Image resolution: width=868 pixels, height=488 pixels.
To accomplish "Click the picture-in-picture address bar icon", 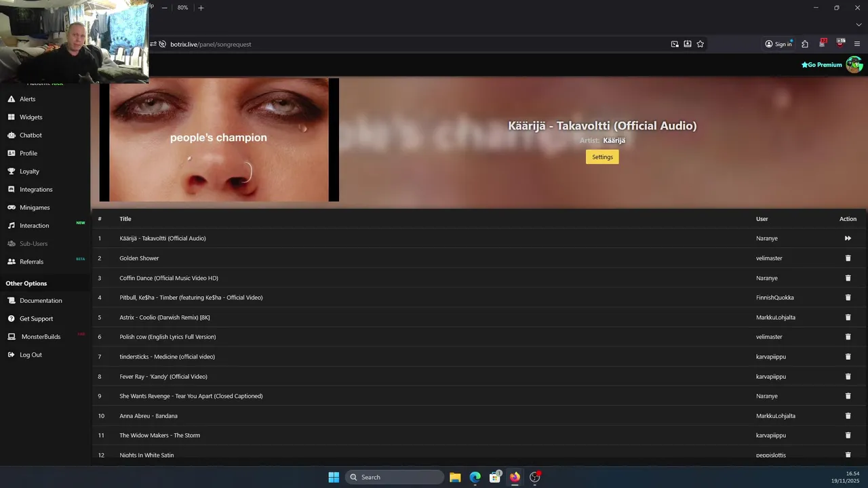I will [x=675, y=44].
